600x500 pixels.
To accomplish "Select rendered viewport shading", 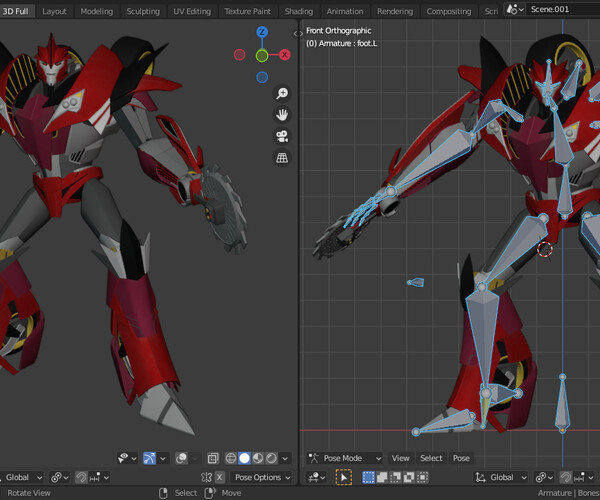I will [271, 458].
